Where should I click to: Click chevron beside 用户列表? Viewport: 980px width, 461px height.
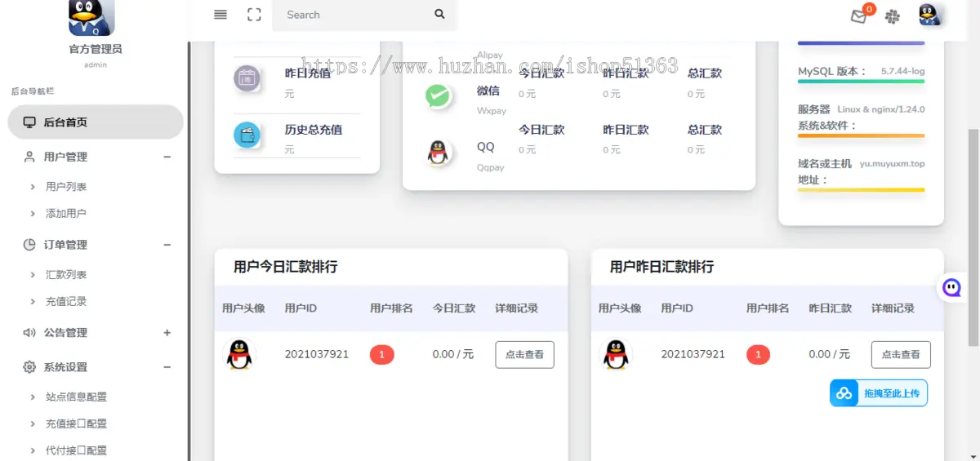pos(33,187)
